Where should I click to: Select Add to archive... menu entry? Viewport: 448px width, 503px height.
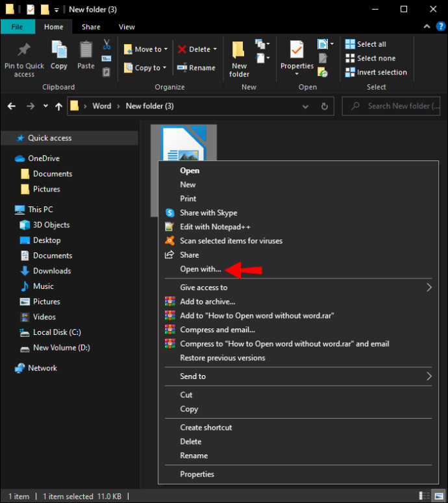pyautogui.click(x=299, y=302)
